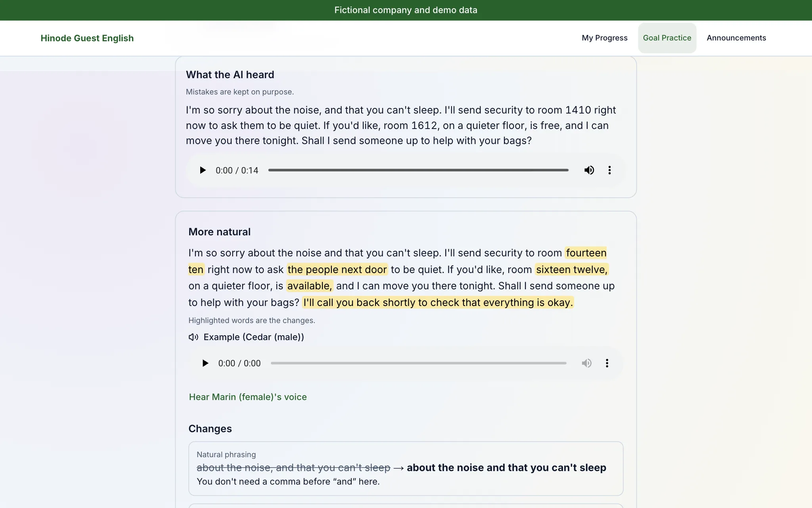Click 'You don't need a comma' explanation
This screenshot has height=508, width=812.
[288, 481]
